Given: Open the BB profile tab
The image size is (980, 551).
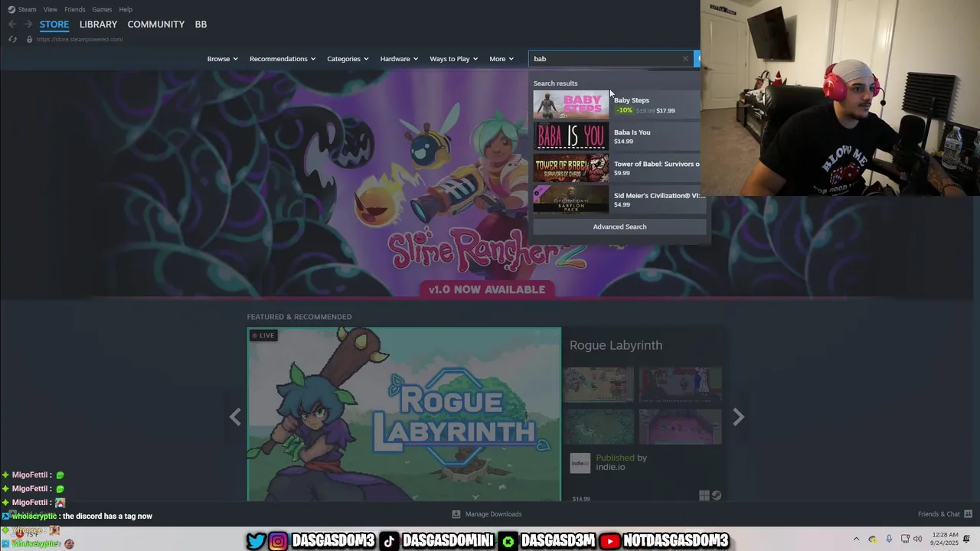Looking at the screenshot, I should coord(201,24).
